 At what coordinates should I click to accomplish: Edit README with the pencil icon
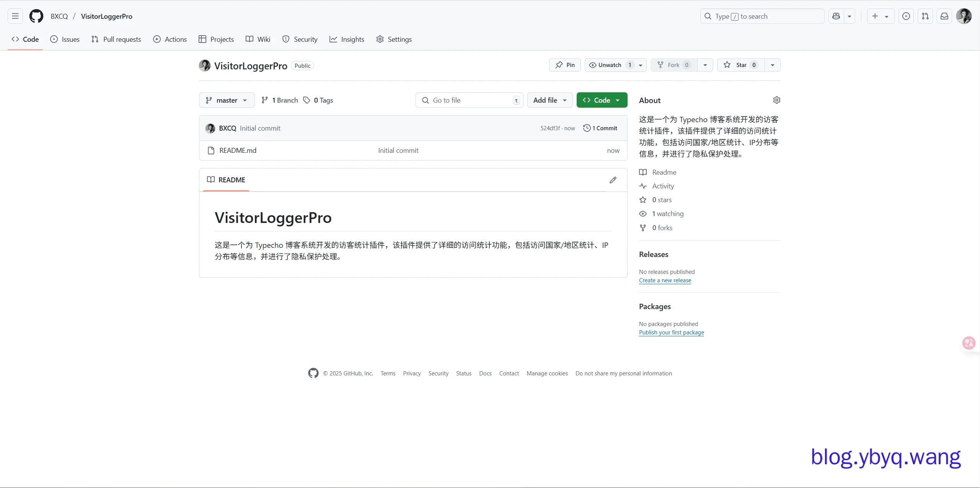click(x=613, y=180)
